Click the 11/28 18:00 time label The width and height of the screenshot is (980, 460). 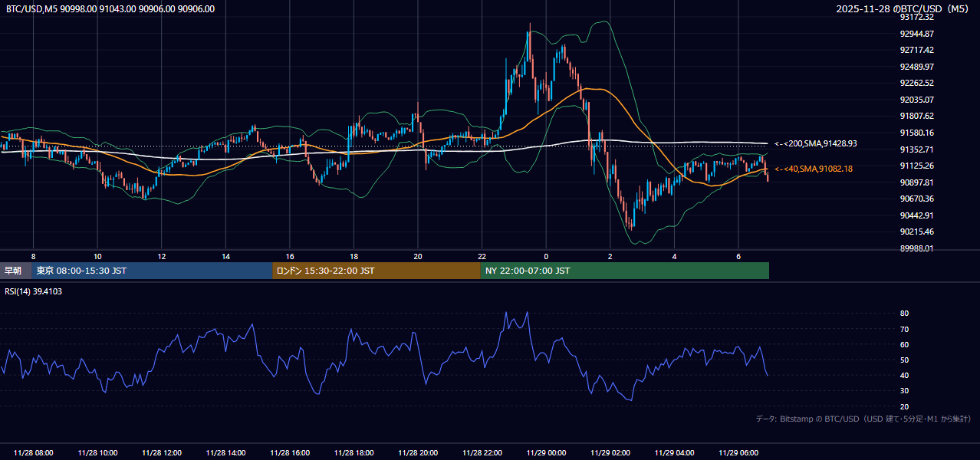pos(354,453)
